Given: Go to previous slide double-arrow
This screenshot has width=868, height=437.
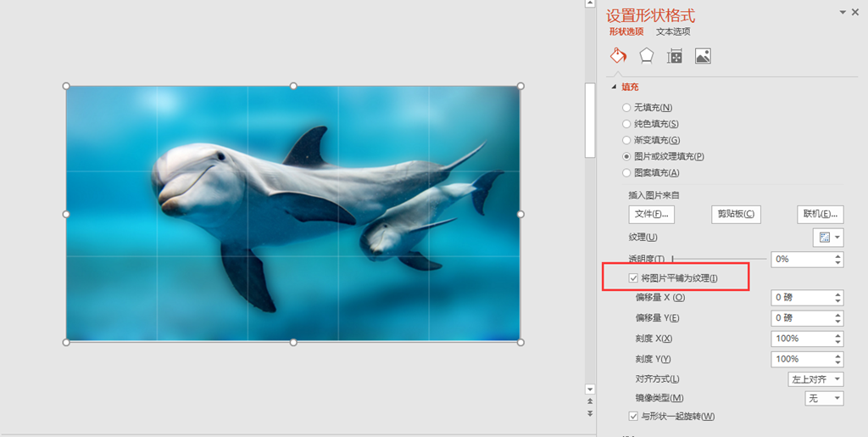Looking at the screenshot, I should pos(590,401).
